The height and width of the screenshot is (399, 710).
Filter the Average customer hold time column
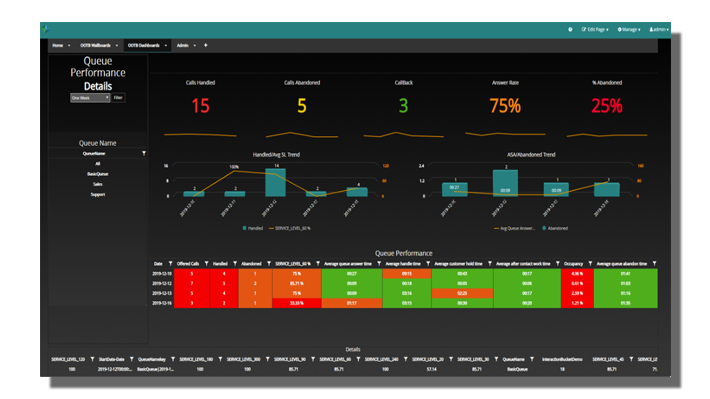tap(489, 264)
